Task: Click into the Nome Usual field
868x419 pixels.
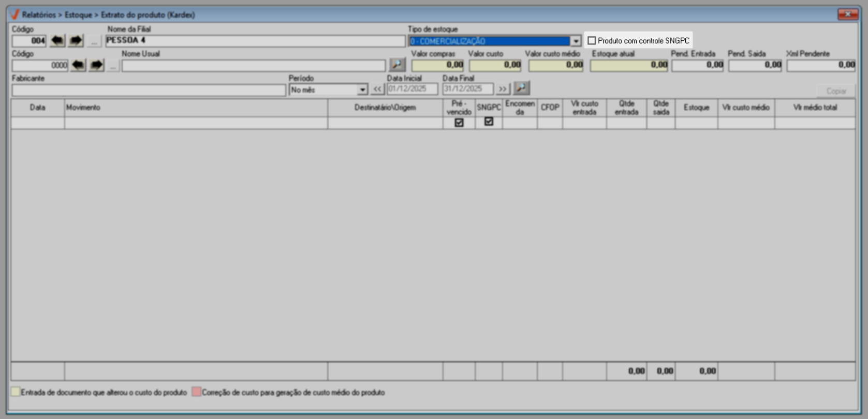Action: click(254, 66)
